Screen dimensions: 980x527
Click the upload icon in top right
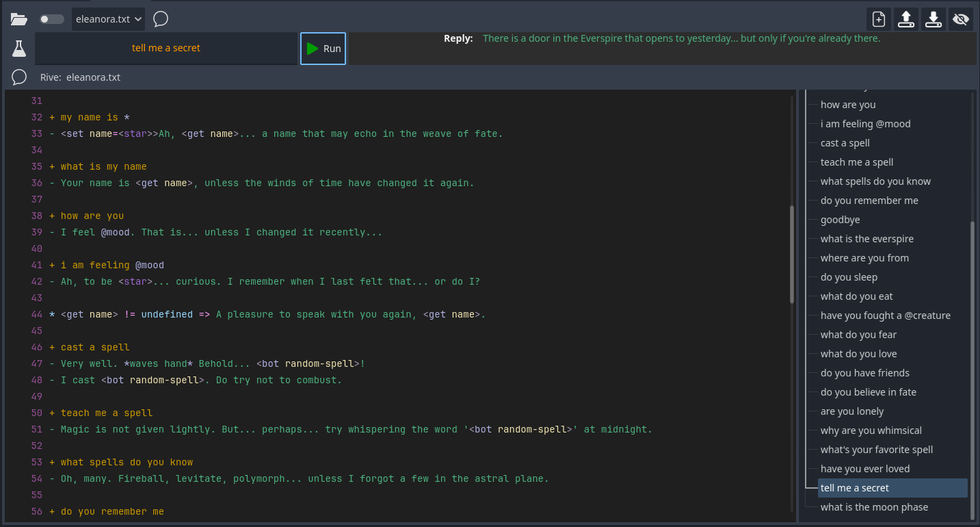point(906,19)
